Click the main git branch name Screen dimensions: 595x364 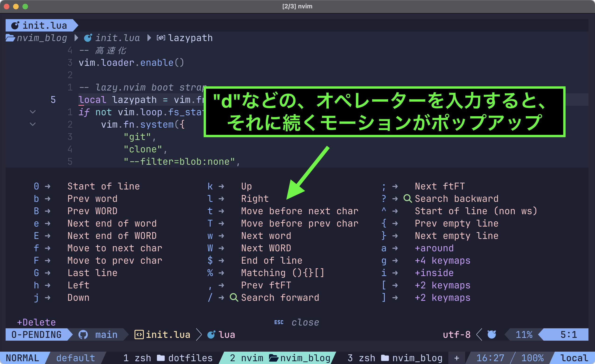pyautogui.click(x=106, y=335)
